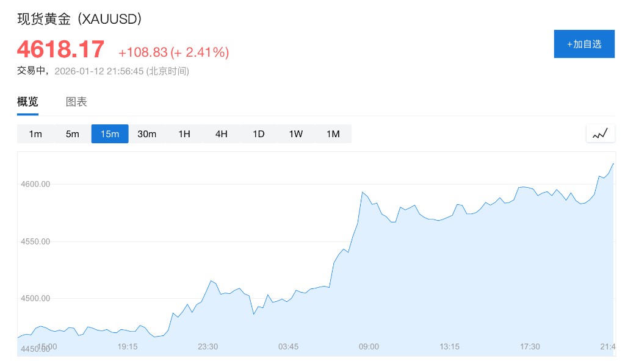Image resolution: width=625 pixels, height=364 pixels.
Task: Click the 加自选 button
Action: pos(584,44)
